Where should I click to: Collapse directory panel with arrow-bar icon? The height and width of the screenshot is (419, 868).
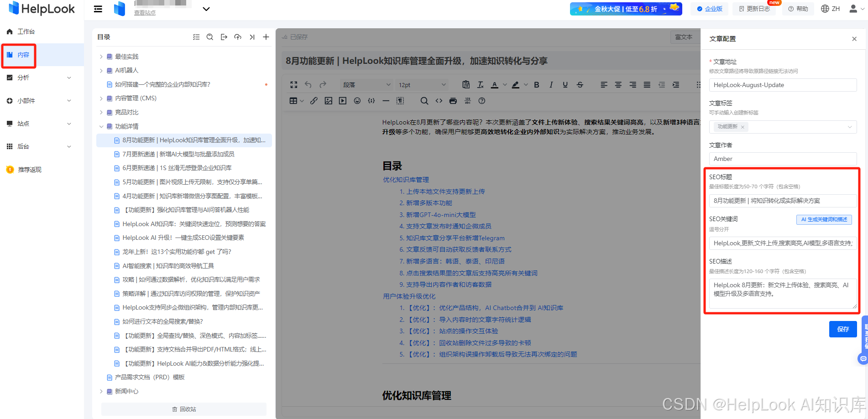[x=252, y=37]
